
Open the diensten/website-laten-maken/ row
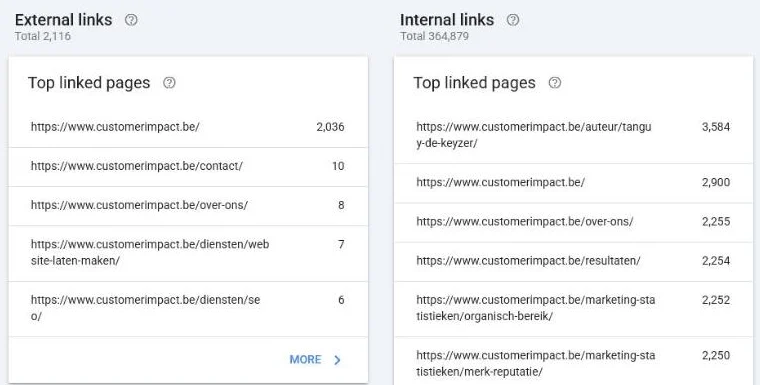[188, 253]
